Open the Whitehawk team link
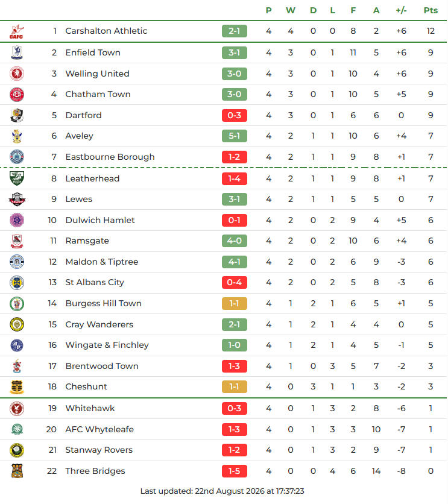 coord(90,408)
